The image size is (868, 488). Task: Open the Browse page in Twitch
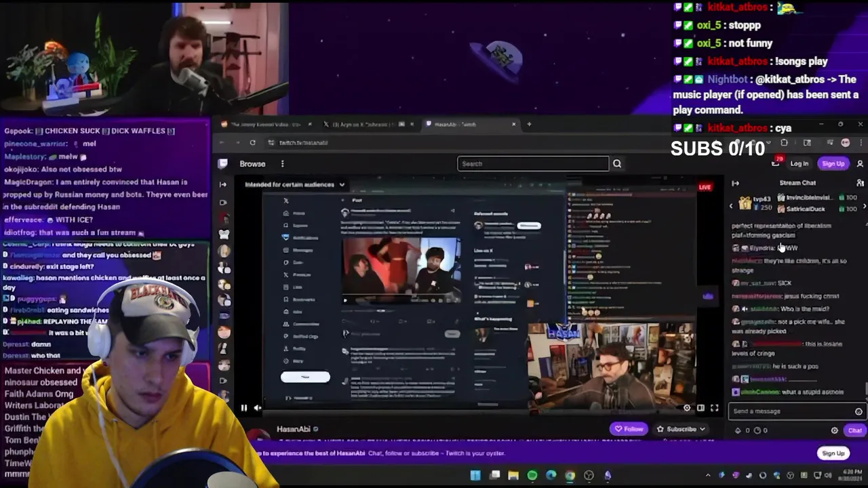(x=252, y=163)
